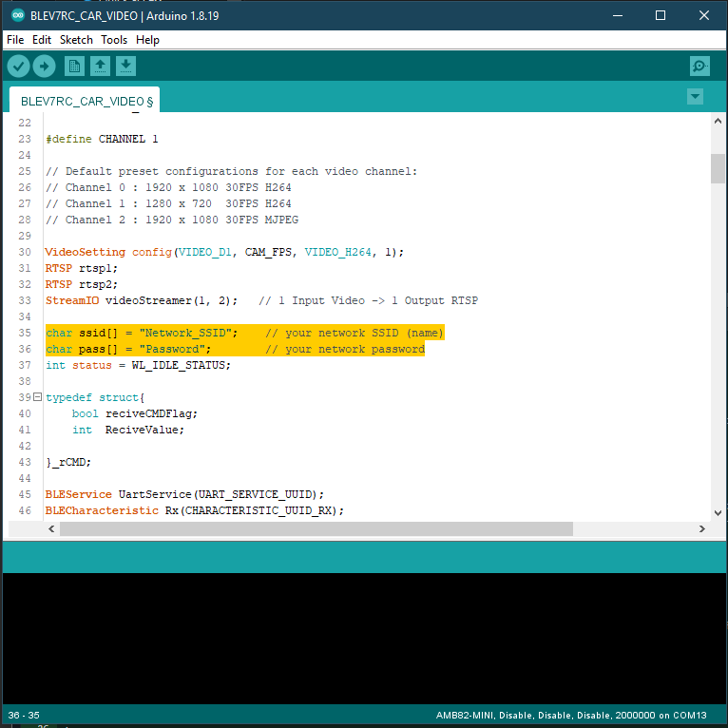The height and width of the screenshot is (728, 728).
Task: Click the vertical scrollbar thumb in editor
Action: [718, 167]
